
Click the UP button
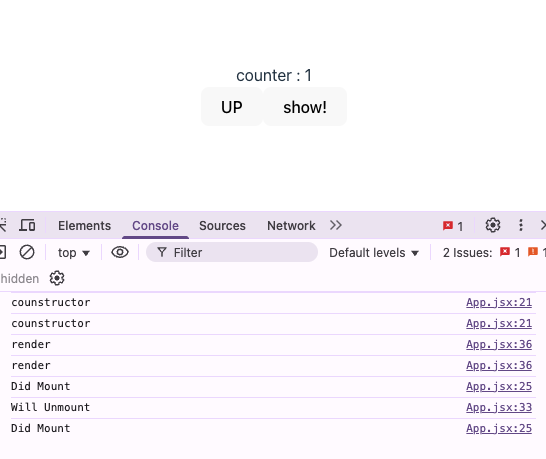tap(232, 107)
